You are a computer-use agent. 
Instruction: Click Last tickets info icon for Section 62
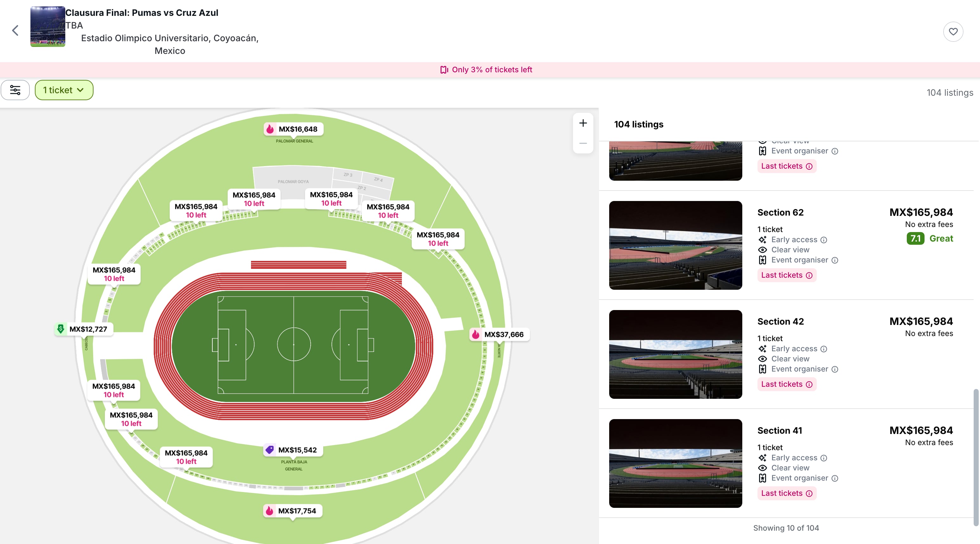(x=809, y=275)
